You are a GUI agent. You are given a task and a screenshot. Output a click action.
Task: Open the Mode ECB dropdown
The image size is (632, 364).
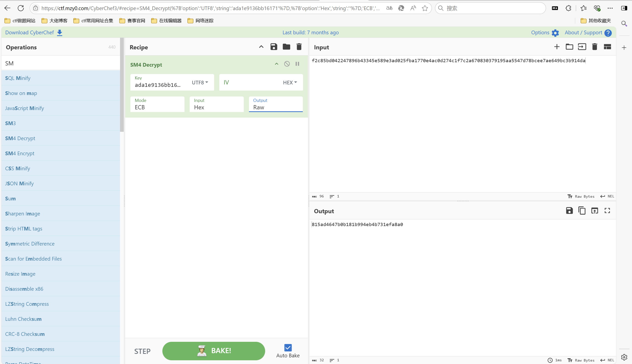click(x=157, y=104)
